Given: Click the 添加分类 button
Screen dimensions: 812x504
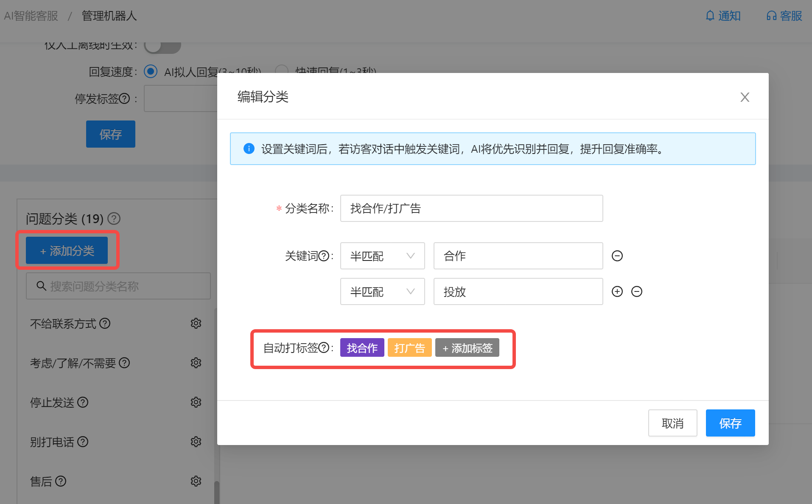Looking at the screenshot, I should 67,250.
